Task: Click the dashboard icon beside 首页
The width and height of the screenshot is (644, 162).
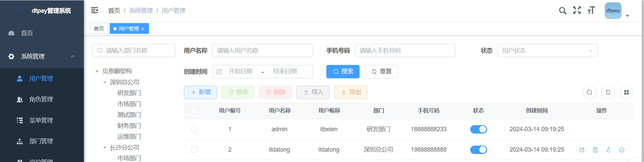Action: [x=11, y=33]
